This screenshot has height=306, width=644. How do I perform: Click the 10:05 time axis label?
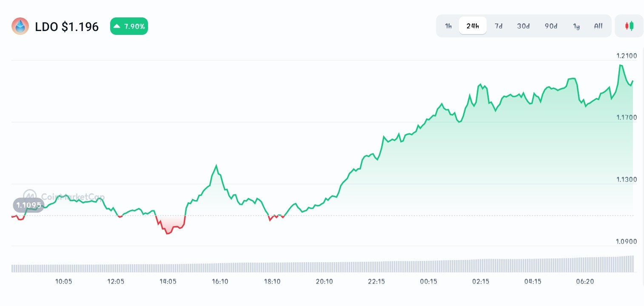pos(64,281)
